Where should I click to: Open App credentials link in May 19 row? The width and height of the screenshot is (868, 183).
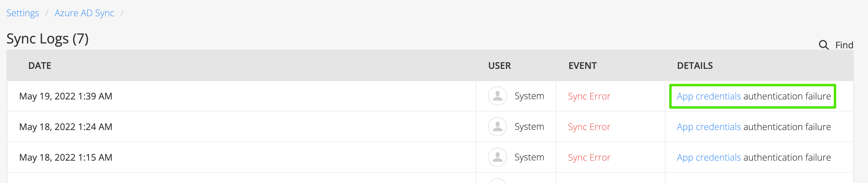[709, 96]
